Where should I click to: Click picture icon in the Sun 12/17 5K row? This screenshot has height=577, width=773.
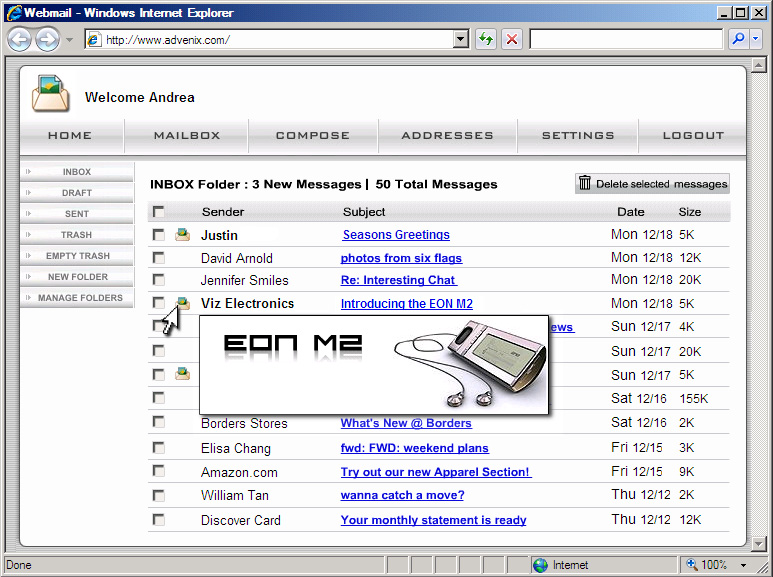click(182, 374)
